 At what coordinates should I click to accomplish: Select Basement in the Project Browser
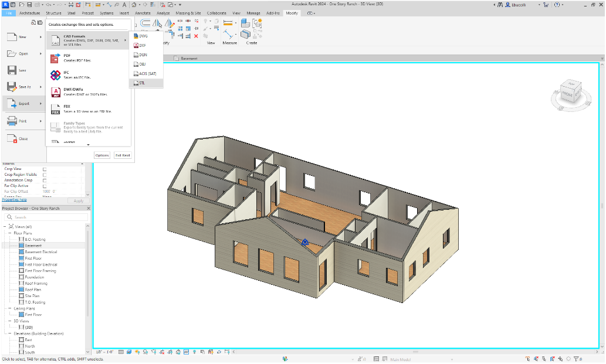tap(33, 246)
